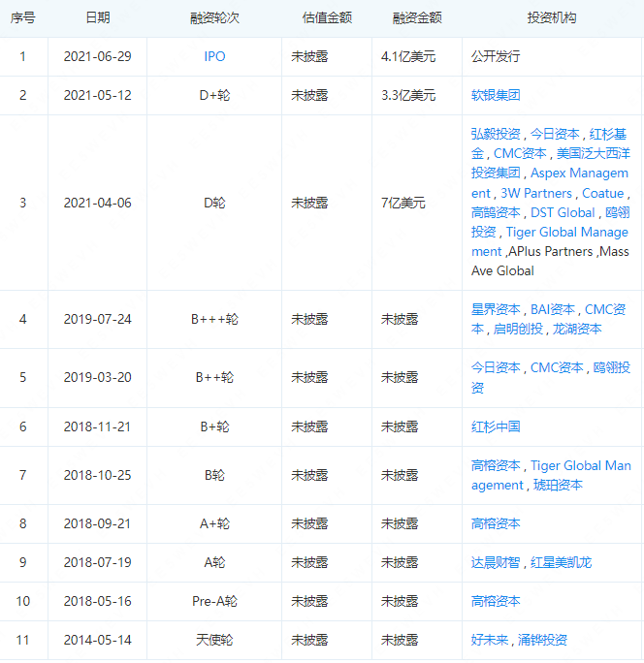
Task: Open 高榕资本 link in B轮 row
Action: (x=496, y=465)
